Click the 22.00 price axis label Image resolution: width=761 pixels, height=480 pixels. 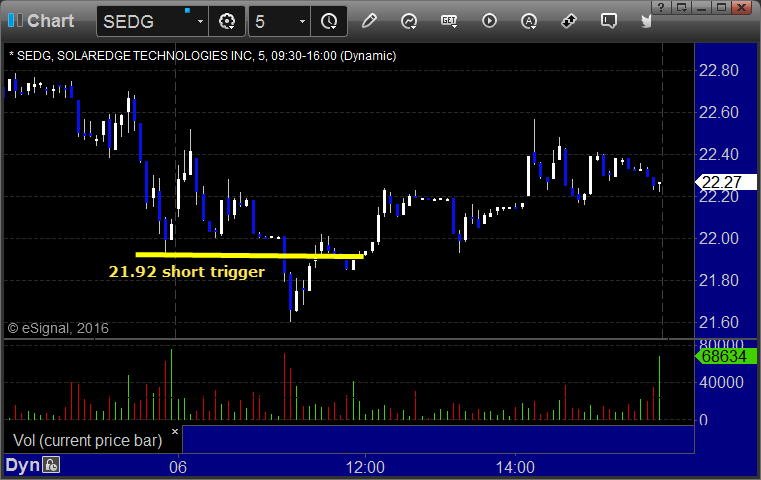718,238
